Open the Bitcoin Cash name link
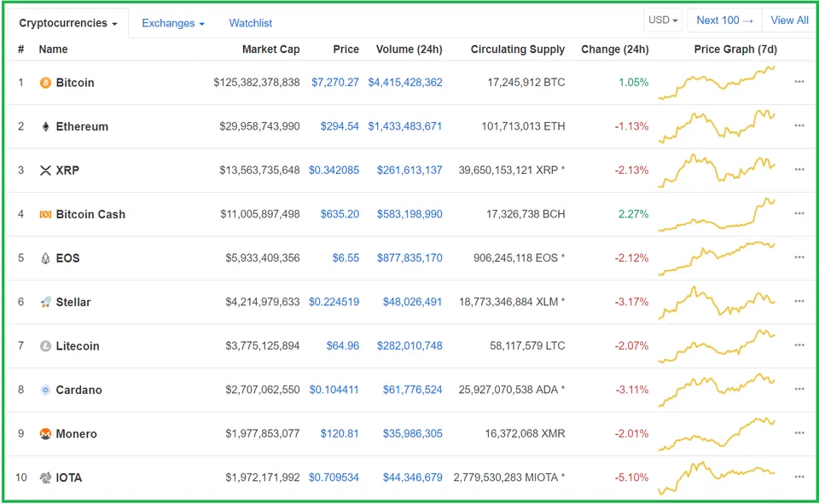Screen dimensions: 819x504 click(x=90, y=214)
